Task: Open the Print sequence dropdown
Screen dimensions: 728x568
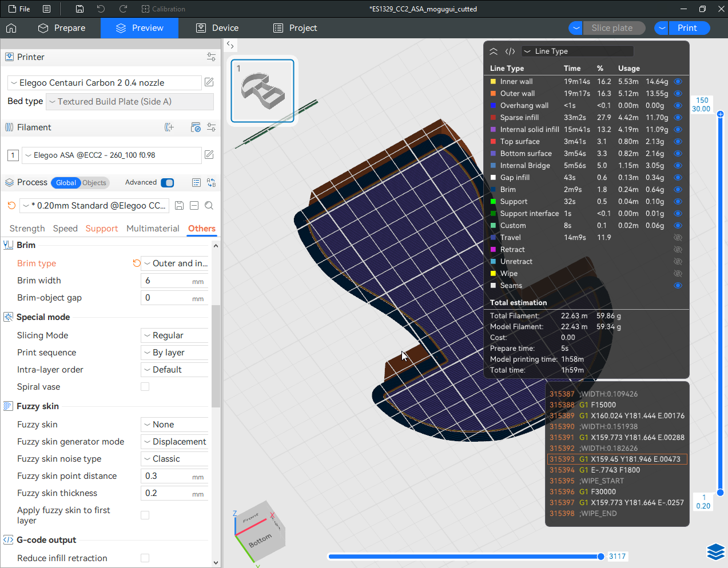Action: (x=174, y=353)
